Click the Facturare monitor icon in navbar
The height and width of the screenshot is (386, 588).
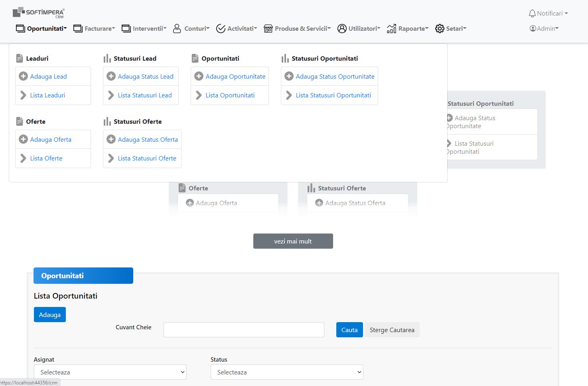coord(78,28)
